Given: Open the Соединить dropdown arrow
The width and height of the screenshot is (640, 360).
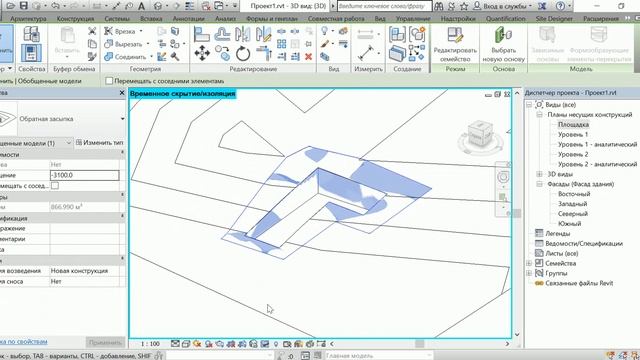Looking at the screenshot, I should (x=151, y=57).
